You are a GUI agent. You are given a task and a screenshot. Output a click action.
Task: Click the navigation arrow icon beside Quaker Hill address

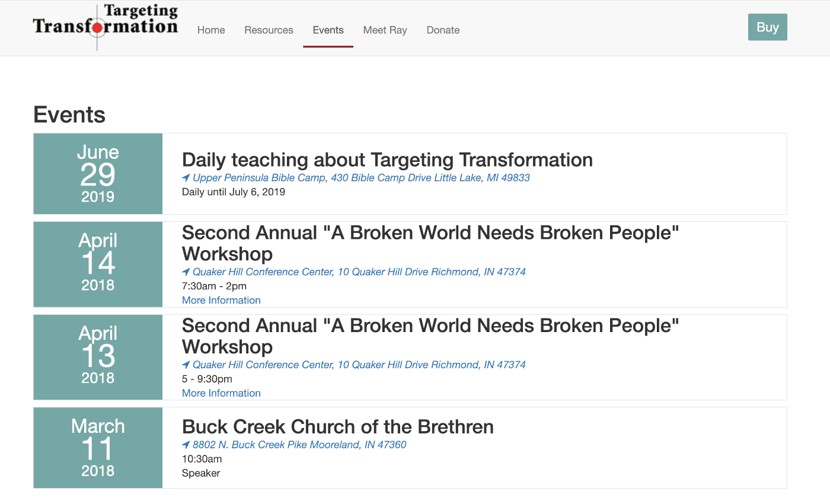pyautogui.click(x=186, y=272)
